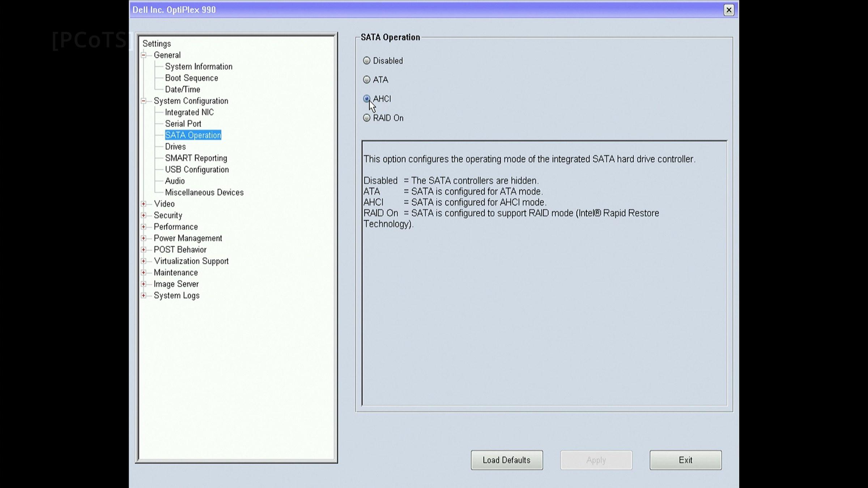Open the Boot Sequence item
Screen dimensions: 868x488
point(191,78)
